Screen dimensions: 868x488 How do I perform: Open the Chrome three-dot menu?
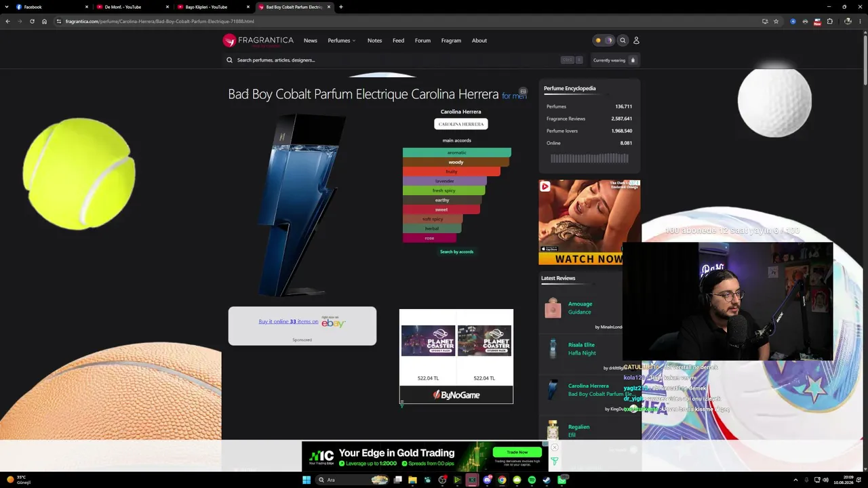pos(860,21)
